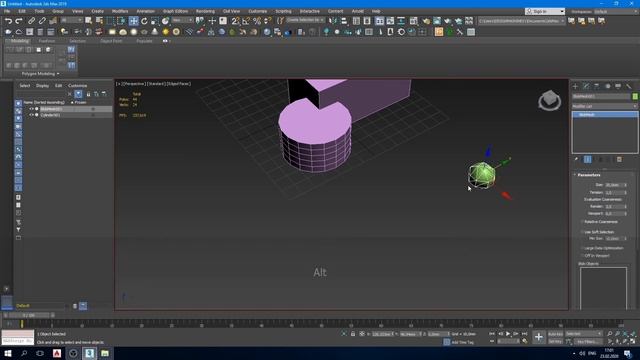This screenshot has height=360, width=640.
Task: Open the project path dropdown
Action: coord(522,20)
